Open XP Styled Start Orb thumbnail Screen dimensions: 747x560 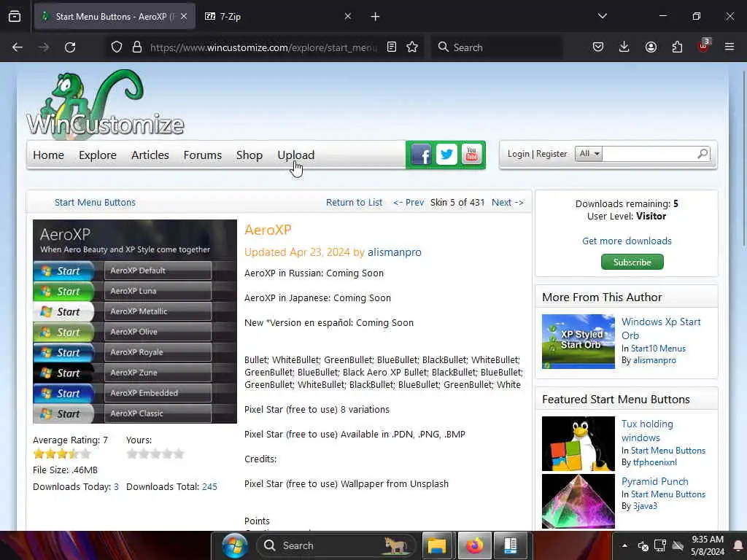pyautogui.click(x=578, y=341)
